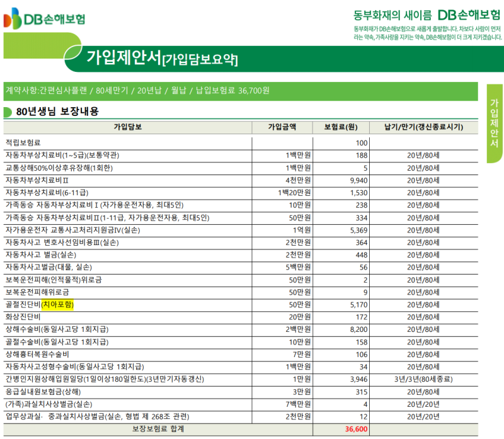Click 동부화재의 새이름 DB손해보험 header text
The image size is (504, 439).
click(x=427, y=15)
